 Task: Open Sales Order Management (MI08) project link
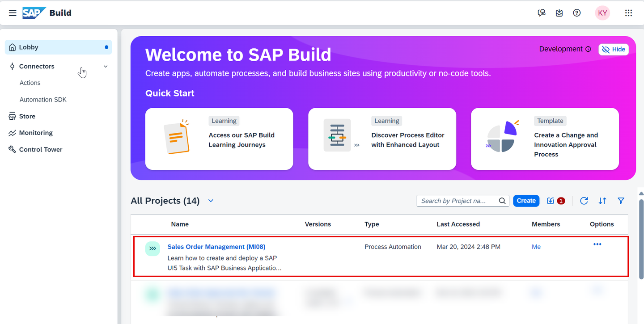coord(216,247)
